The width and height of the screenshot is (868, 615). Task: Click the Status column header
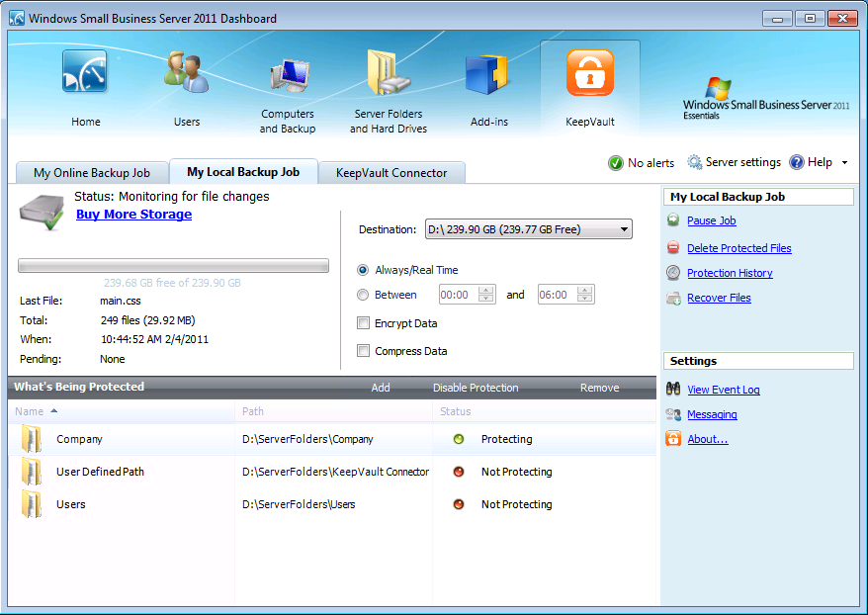pyautogui.click(x=544, y=411)
